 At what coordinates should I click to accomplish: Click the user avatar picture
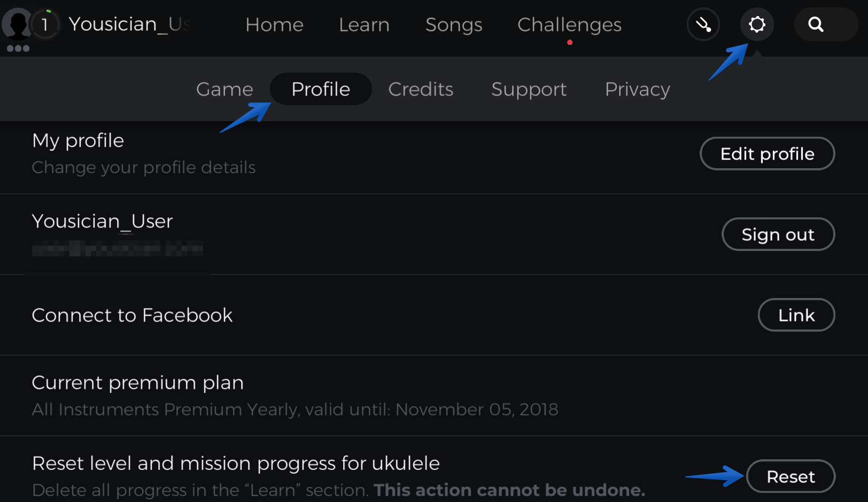pyautogui.click(x=17, y=24)
